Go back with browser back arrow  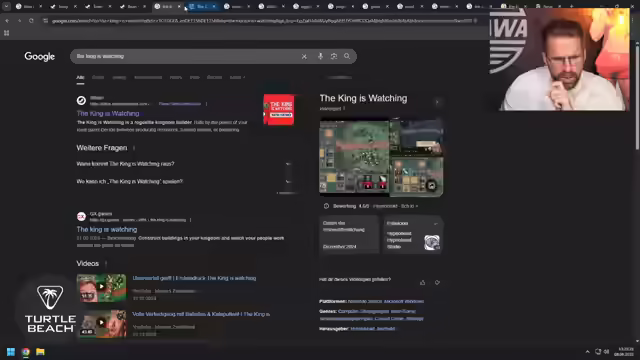[7, 20]
